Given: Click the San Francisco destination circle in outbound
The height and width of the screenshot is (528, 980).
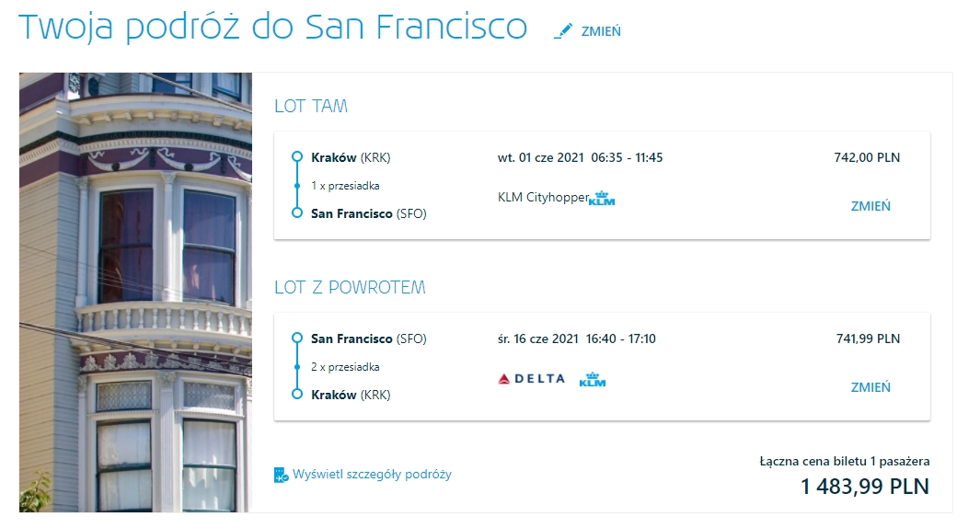Looking at the screenshot, I should 297,213.
